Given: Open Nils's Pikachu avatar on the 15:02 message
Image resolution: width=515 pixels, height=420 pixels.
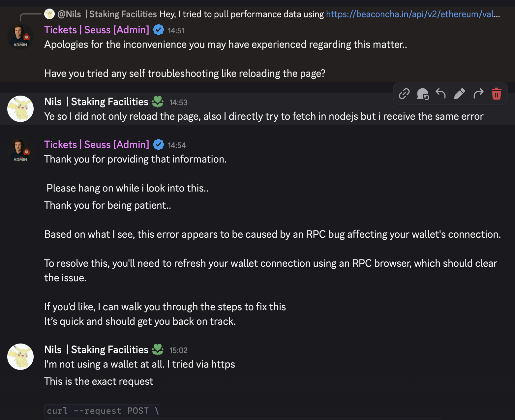Looking at the screenshot, I should [x=20, y=357].
